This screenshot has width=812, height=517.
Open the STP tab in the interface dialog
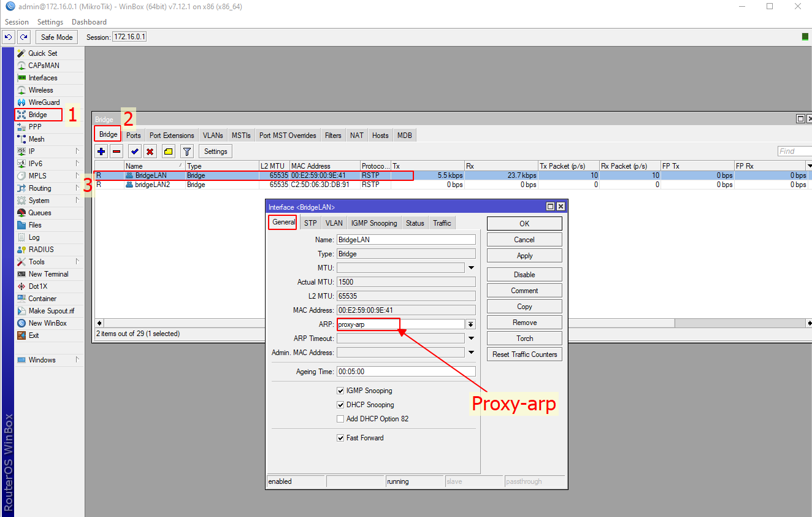coord(310,223)
